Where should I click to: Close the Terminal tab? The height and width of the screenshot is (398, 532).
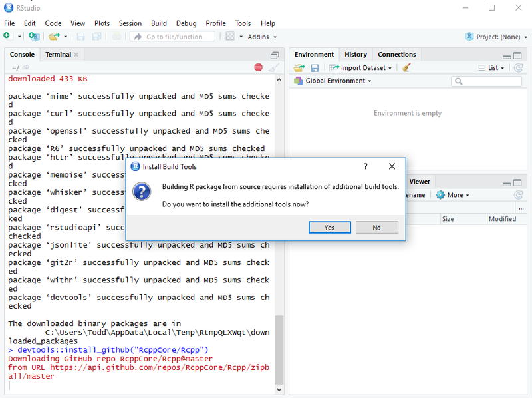pos(76,55)
